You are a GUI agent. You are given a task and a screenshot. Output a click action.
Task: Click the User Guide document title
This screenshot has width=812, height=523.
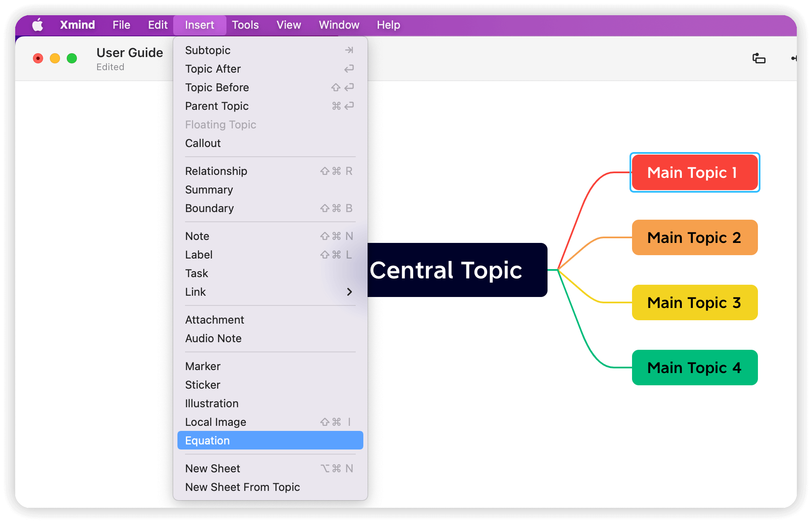(130, 53)
